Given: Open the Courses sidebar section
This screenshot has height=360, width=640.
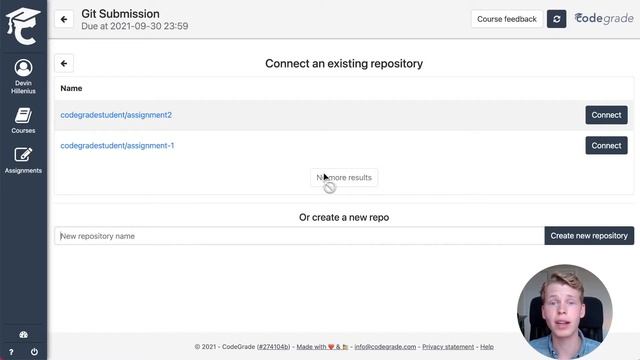Looking at the screenshot, I should point(23,120).
